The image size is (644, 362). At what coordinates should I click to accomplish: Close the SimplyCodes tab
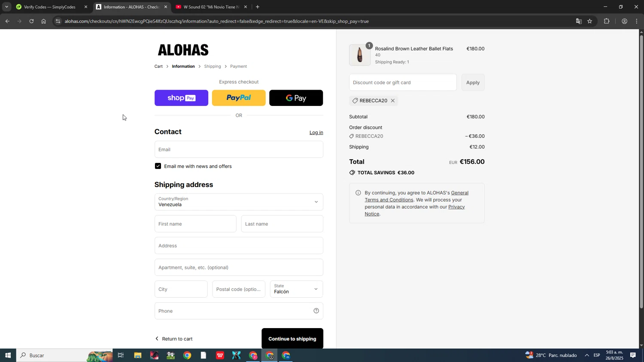coord(86,7)
